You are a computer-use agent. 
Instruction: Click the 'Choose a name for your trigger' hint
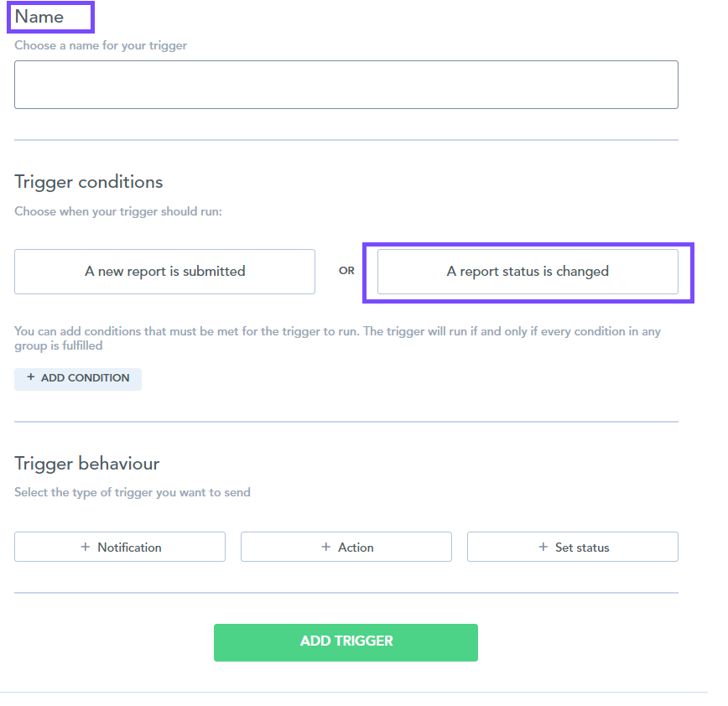point(100,45)
